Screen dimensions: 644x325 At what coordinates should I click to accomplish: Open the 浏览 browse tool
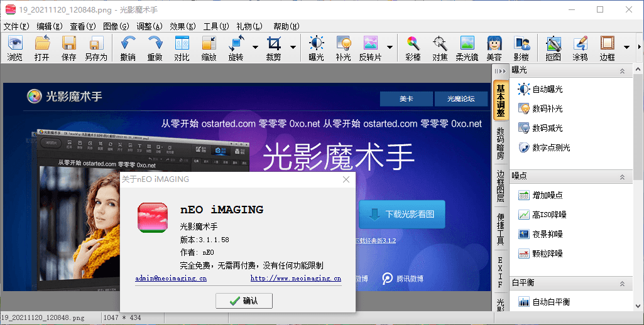[15, 48]
